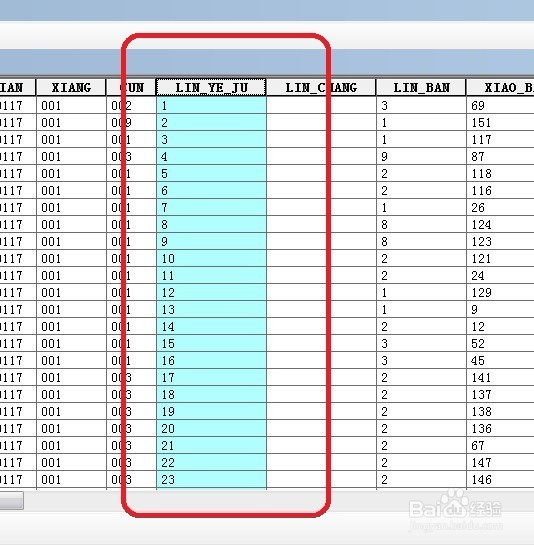Select XIAO_B cell with value 123
The height and width of the screenshot is (545, 534).
point(500,242)
